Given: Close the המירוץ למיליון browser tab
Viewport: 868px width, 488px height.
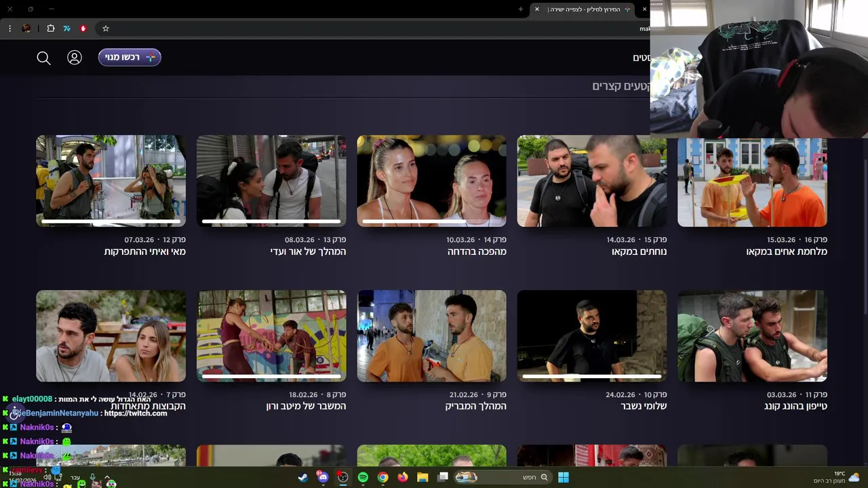Looking at the screenshot, I should coord(536,9).
